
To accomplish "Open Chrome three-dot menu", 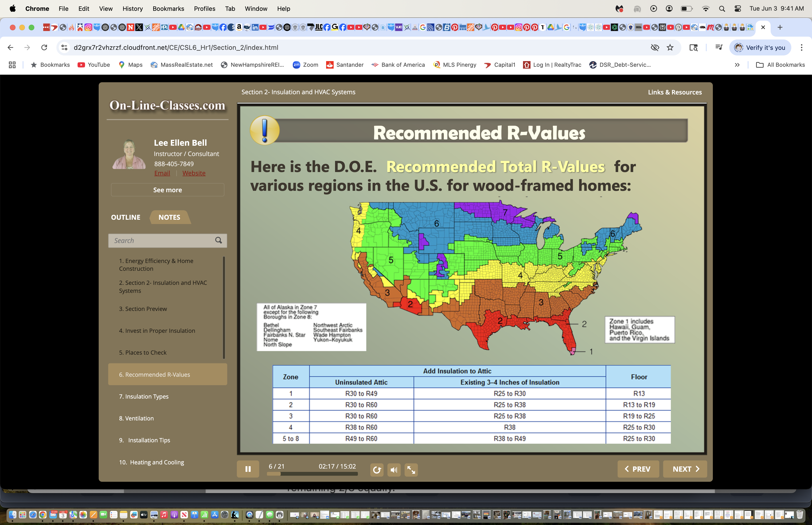I will (801, 47).
